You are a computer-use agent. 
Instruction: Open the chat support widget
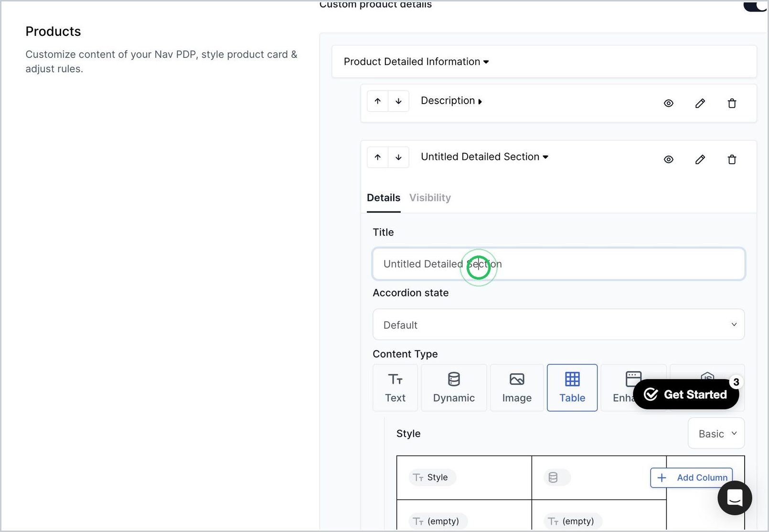[x=735, y=498]
